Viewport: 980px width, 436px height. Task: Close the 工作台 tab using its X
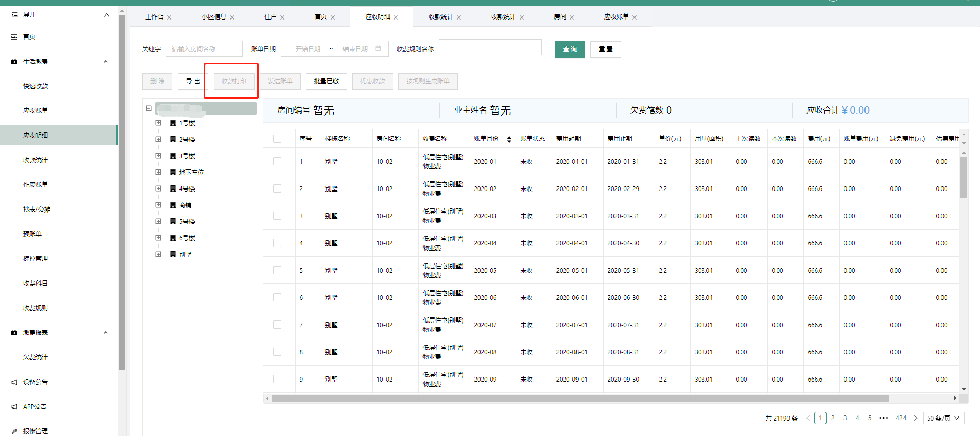[x=169, y=17]
